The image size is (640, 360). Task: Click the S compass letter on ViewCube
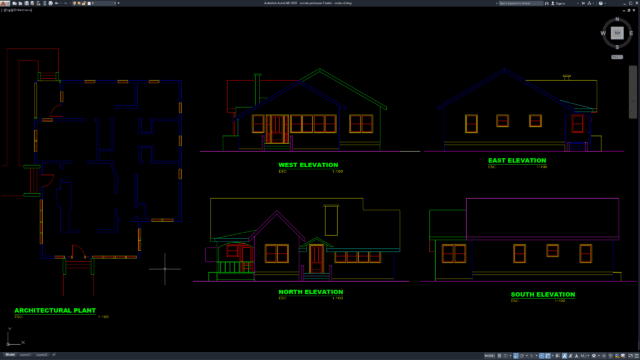click(617, 47)
